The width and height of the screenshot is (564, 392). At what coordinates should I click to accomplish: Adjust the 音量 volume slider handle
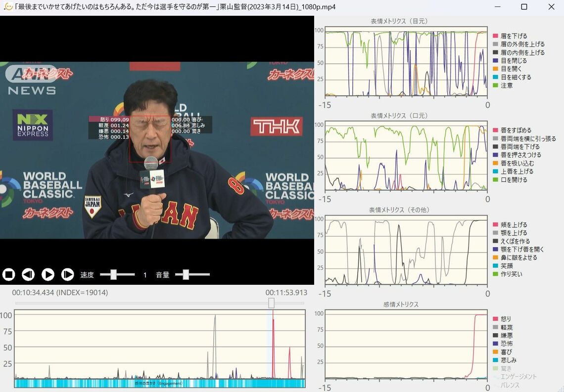pos(186,274)
